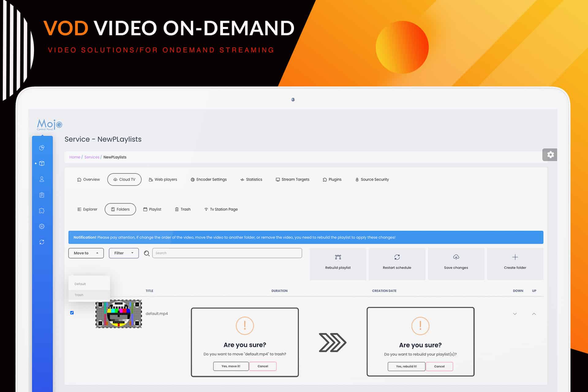The height and width of the screenshot is (392, 588).
Task: Switch to the Source Security tab
Action: click(372, 179)
